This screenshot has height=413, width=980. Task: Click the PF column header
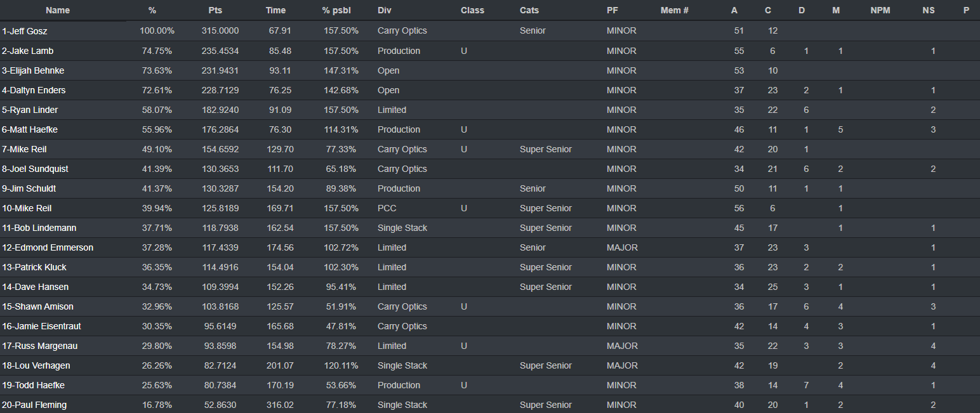pyautogui.click(x=612, y=10)
